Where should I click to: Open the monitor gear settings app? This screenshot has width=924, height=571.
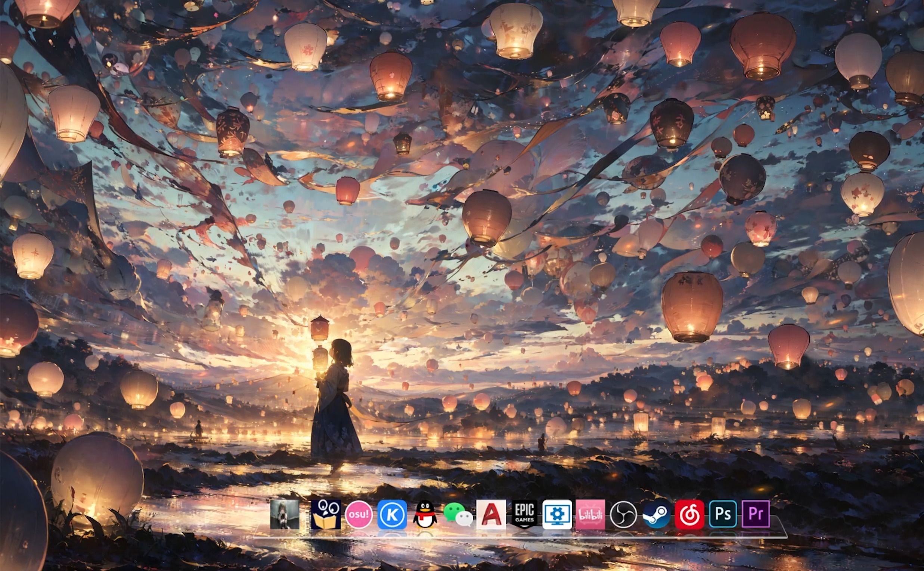coord(557,514)
